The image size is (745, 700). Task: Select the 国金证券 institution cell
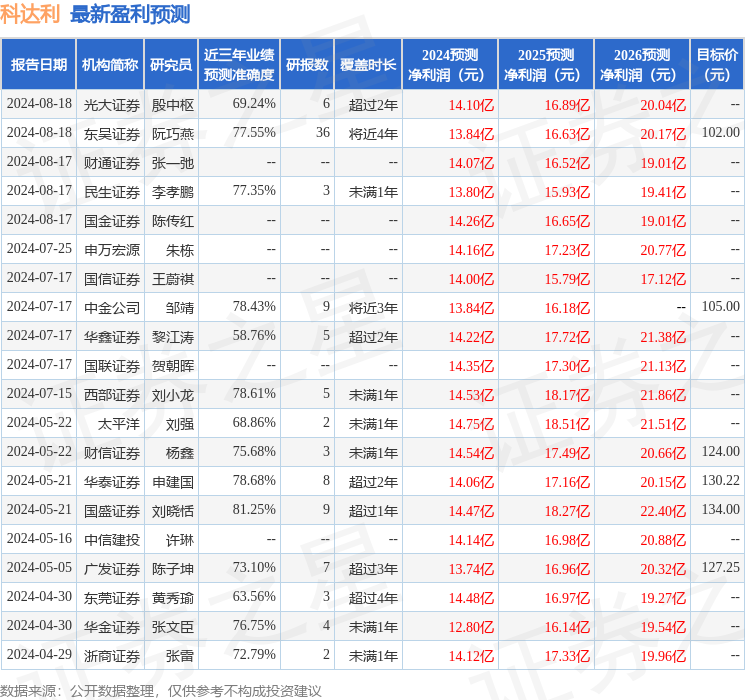tap(112, 221)
